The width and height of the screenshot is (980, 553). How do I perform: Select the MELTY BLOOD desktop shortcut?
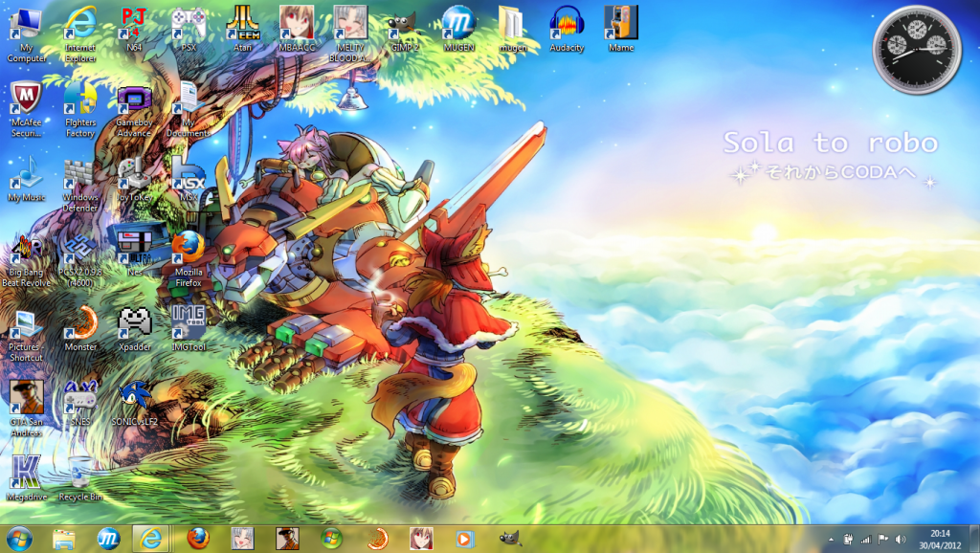[350, 33]
